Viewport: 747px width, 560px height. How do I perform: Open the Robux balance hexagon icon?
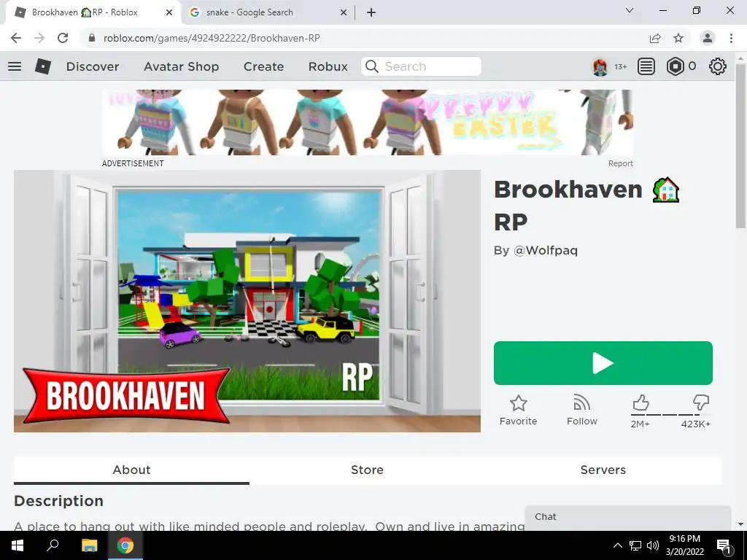coord(675,66)
